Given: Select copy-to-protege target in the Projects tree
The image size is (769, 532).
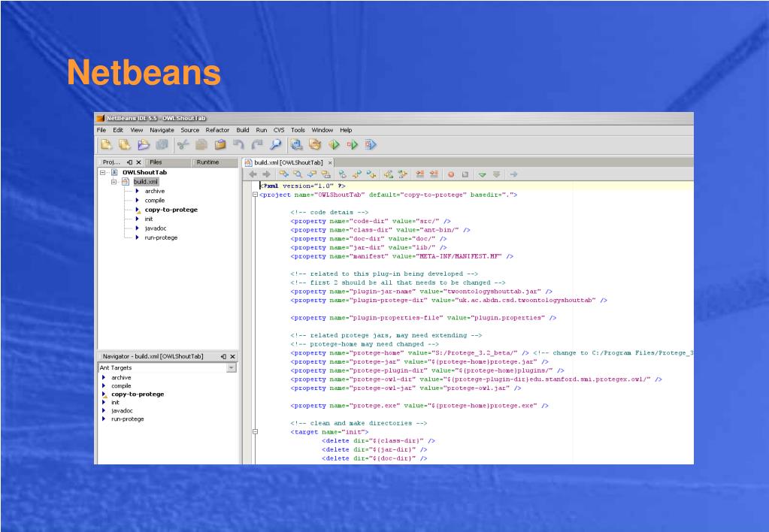Looking at the screenshot, I should 171,210.
